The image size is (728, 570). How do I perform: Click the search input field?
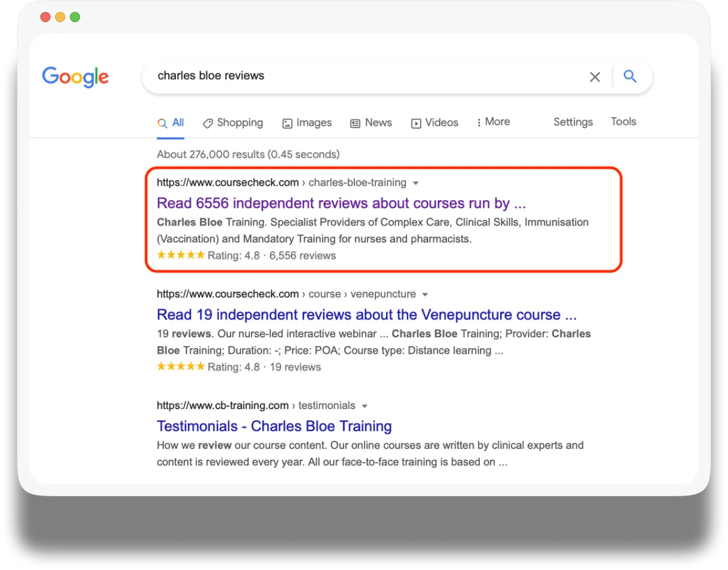tap(363, 76)
